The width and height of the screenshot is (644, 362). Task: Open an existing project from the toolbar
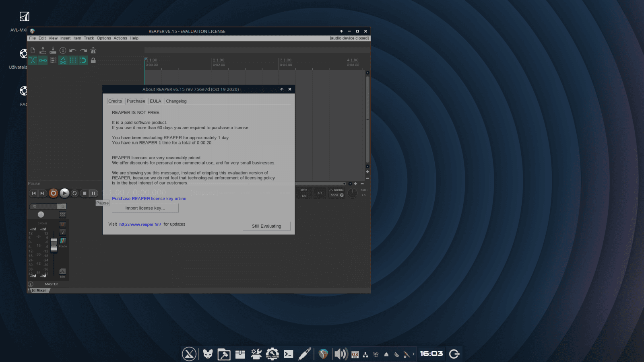point(43,50)
